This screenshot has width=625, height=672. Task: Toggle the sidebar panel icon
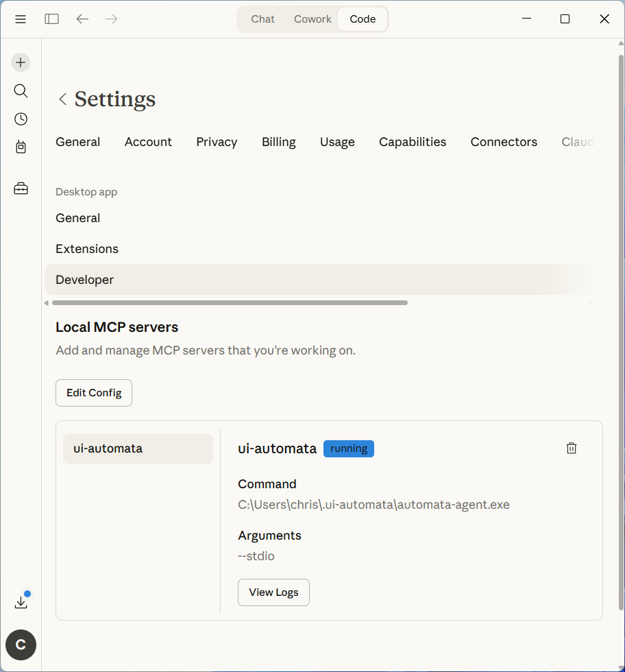pos(52,19)
